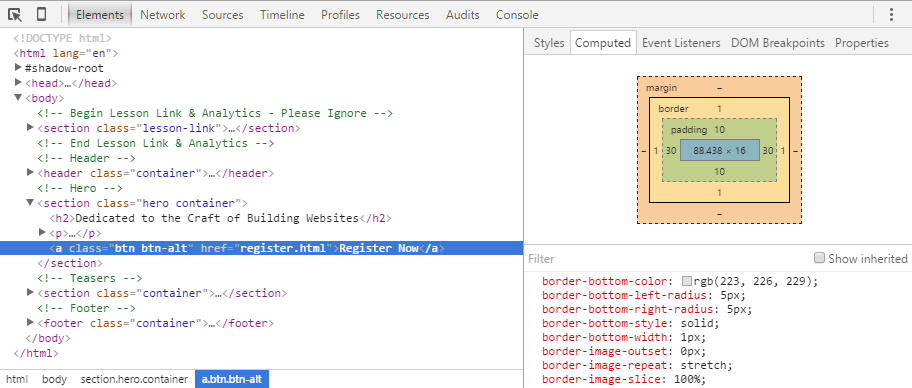Toggle device mode phone icon
Image resolution: width=912 pixels, height=388 pixels.
click(41, 15)
